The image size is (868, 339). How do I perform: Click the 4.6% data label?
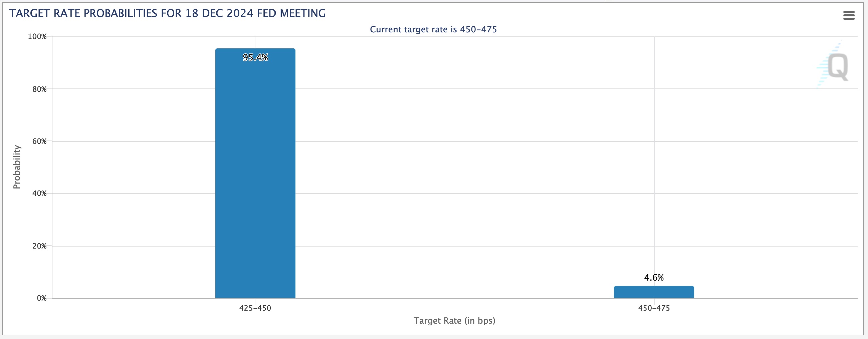coord(654,277)
